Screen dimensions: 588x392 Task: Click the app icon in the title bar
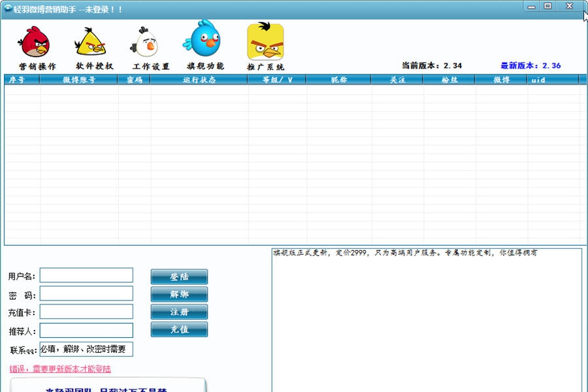point(8,6)
